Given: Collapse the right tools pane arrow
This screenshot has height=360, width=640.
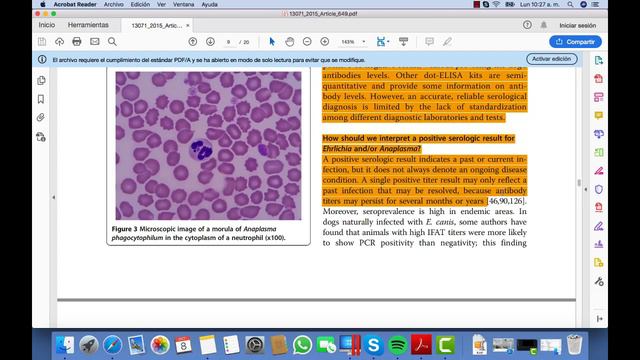Looking at the screenshot, I should [x=586, y=189].
